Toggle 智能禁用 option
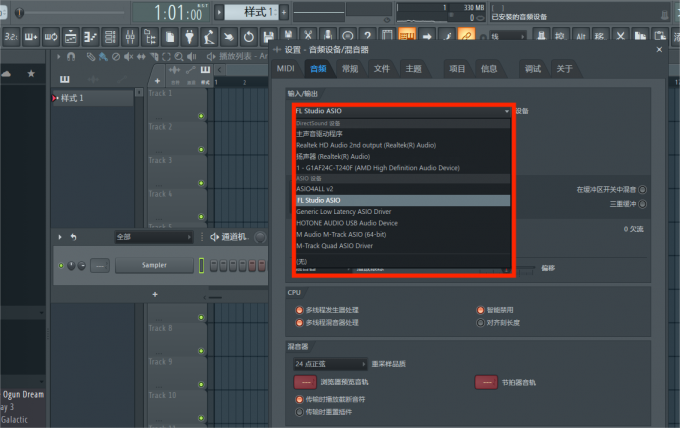The image size is (680, 428). pyautogui.click(x=480, y=310)
